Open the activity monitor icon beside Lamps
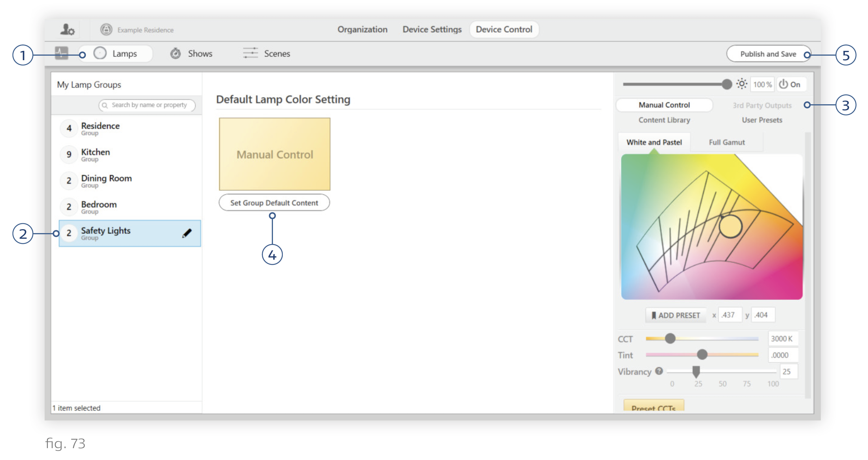The height and width of the screenshot is (460, 868). coord(61,53)
